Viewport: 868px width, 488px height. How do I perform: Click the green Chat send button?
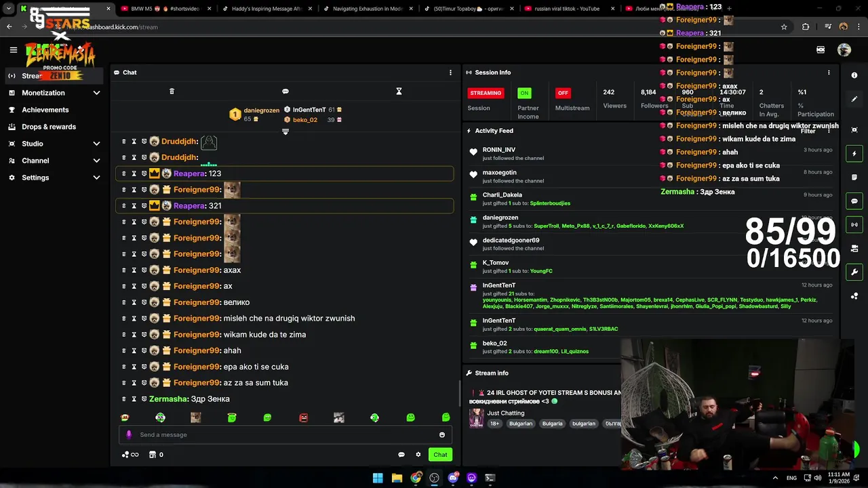coord(440,455)
